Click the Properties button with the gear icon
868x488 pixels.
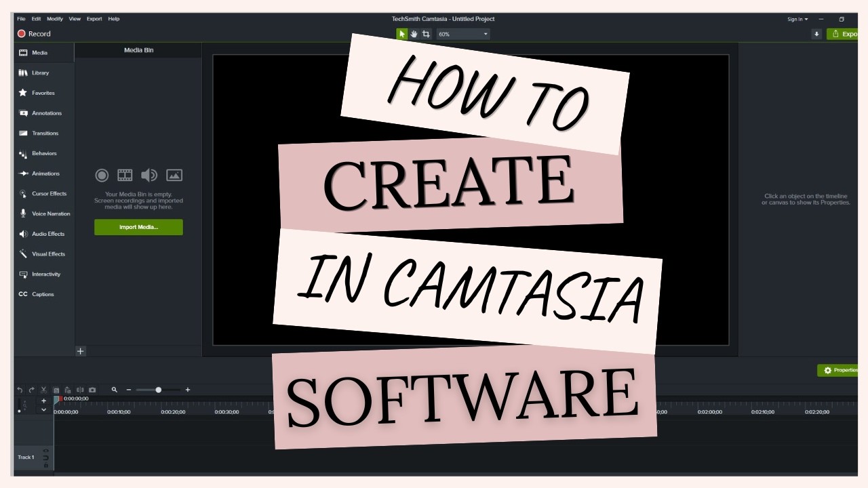pos(838,370)
